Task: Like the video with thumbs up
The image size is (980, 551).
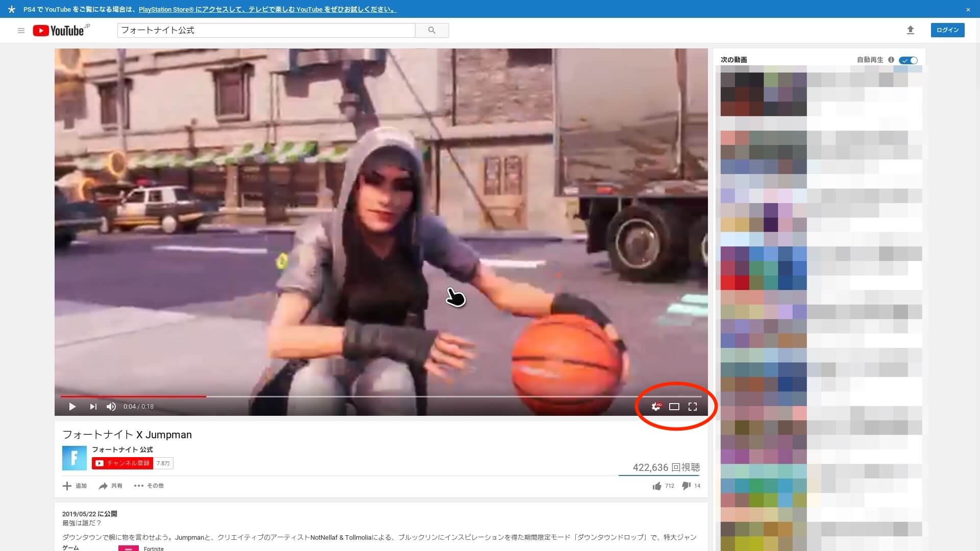Action: (663, 486)
